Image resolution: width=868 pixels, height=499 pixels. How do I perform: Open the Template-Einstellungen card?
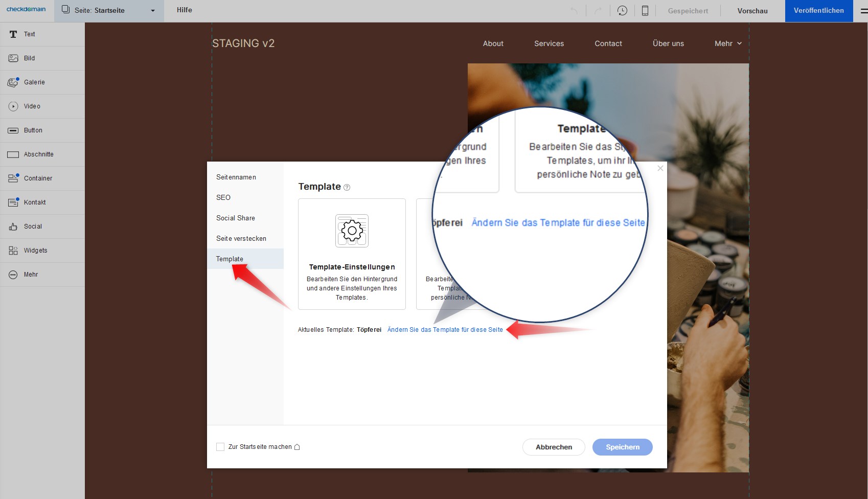pyautogui.click(x=352, y=254)
